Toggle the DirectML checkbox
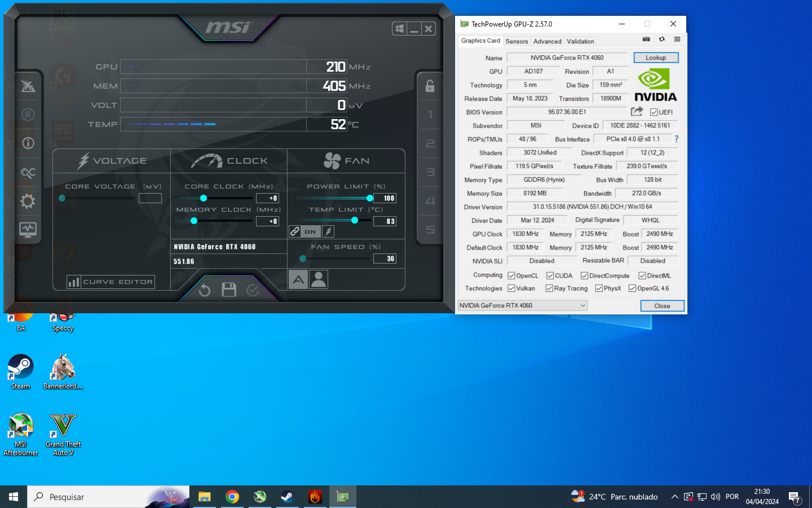Viewport: 812px width, 508px height. [x=642, y=276]
